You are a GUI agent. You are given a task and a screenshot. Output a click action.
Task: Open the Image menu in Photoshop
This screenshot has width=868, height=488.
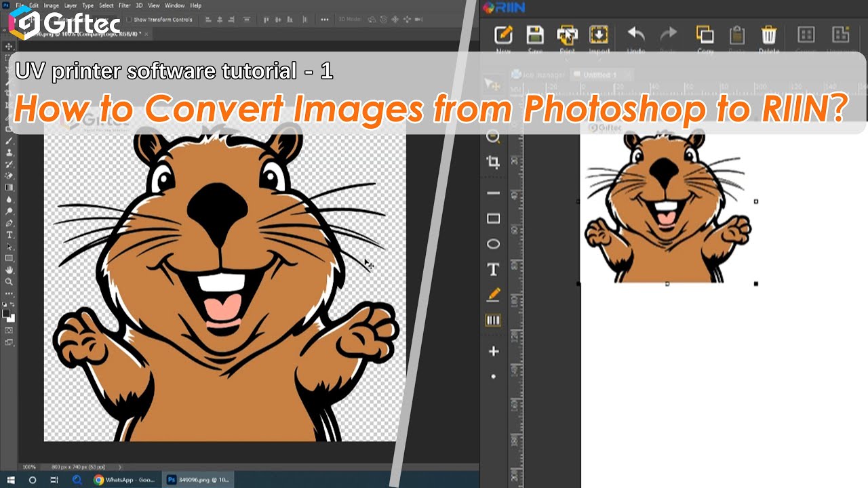point(52,5)
